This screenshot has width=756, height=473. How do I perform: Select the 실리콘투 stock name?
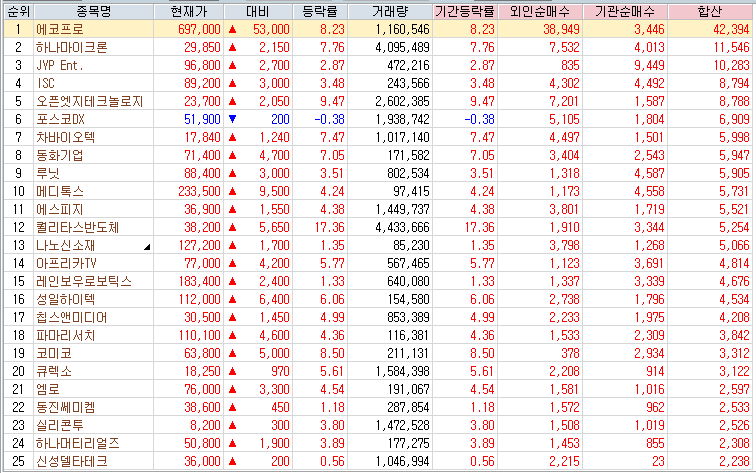tap(60, 425)
